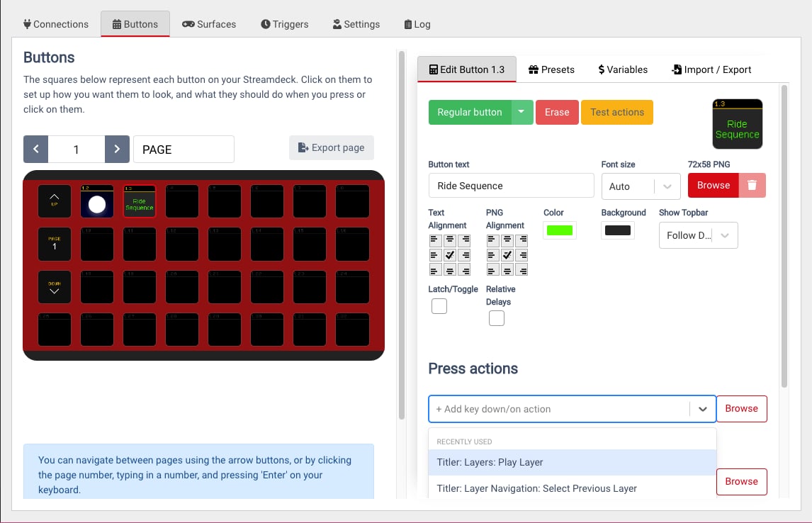Open the Font size Auto dropdown
The image size is (812, 523).
click(641, 186)
